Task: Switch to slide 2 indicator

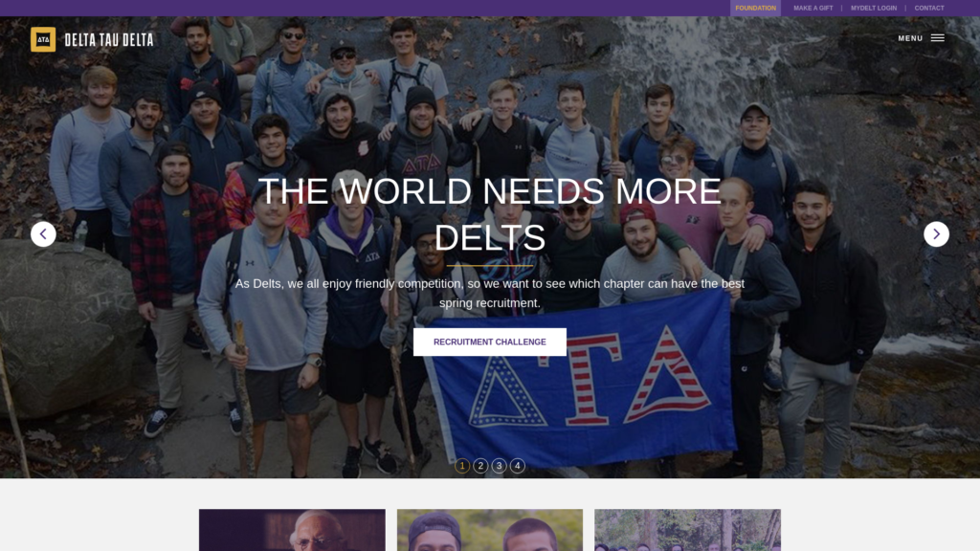Action: pos(480,466)
